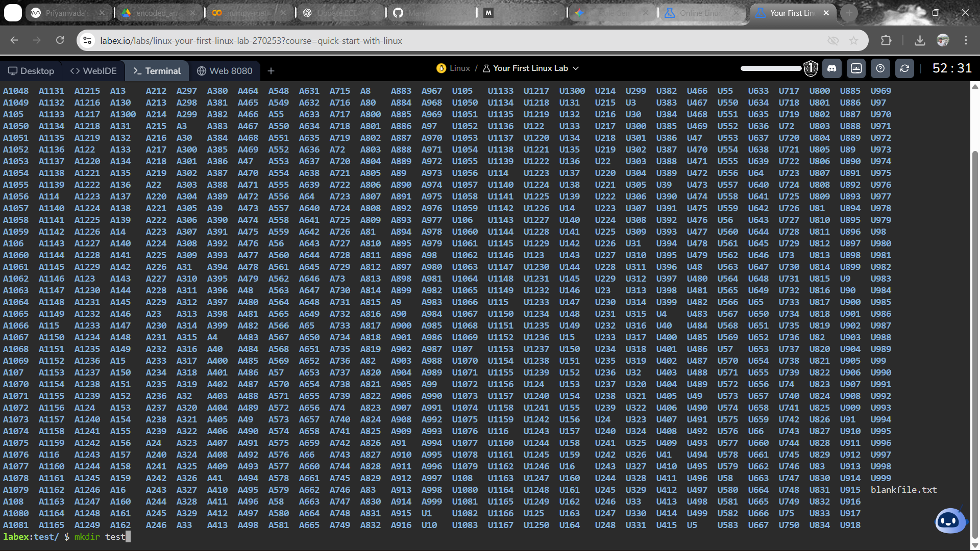Click the Linux breadcrumb link

click(459, 68)
